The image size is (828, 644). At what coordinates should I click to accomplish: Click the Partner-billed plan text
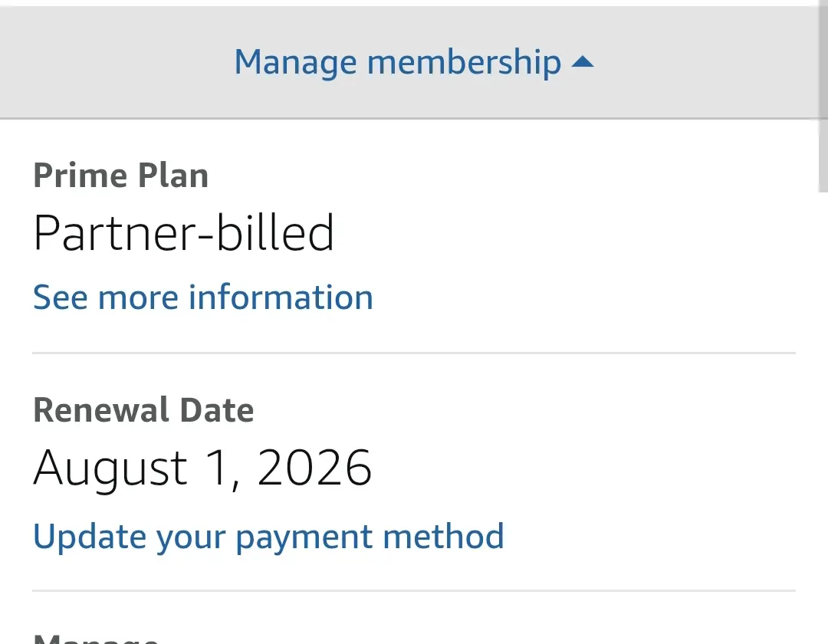coord(183,233)
